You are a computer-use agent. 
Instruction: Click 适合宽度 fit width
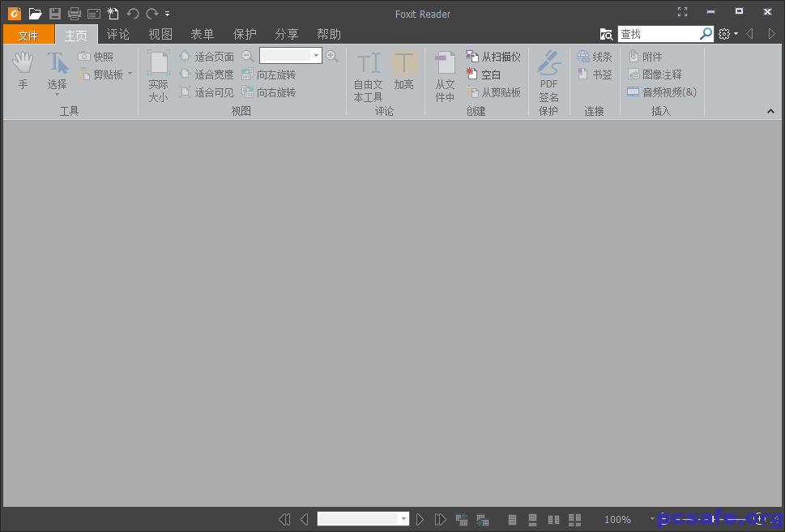click(x=207, y=74)
